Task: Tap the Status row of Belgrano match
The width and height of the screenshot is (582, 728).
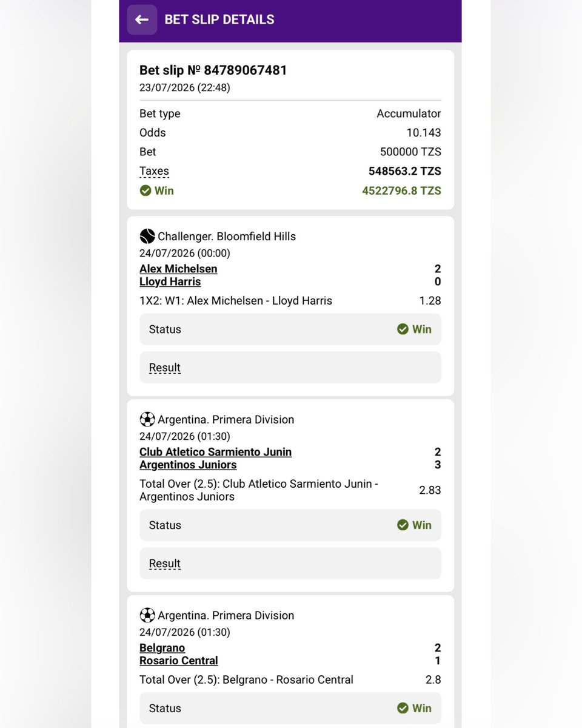Action: click(x=290, y=708)
